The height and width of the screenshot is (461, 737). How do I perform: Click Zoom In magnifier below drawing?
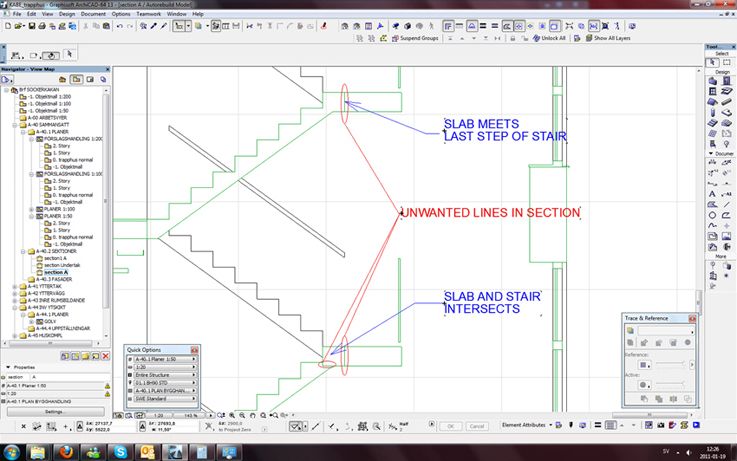tap(232, 415)
